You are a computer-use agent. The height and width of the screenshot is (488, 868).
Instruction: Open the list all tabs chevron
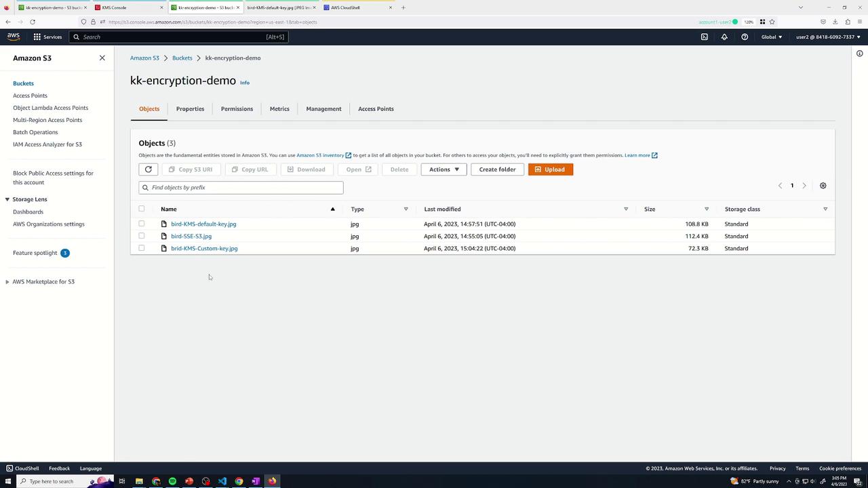801,7
